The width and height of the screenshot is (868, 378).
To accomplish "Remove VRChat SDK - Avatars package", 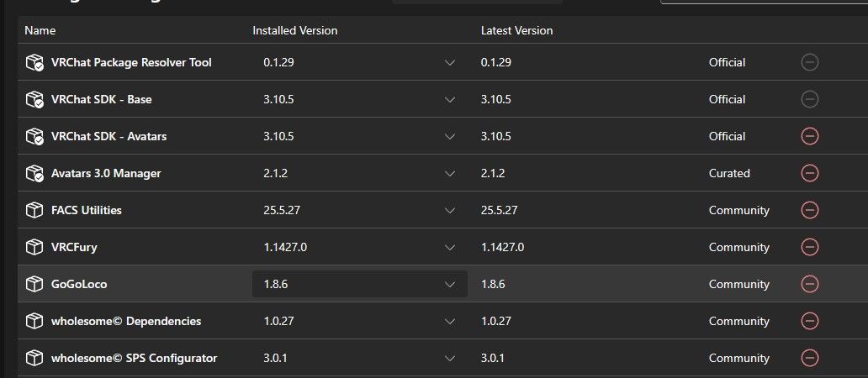I will [x=809, y=136].
